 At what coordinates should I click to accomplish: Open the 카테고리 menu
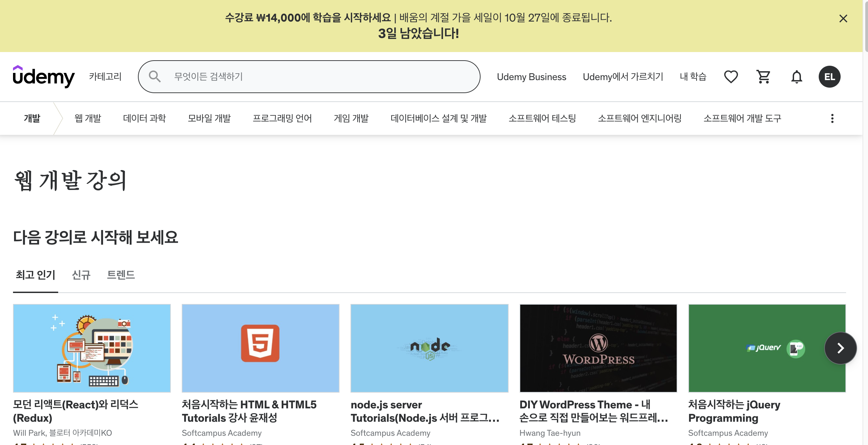pos(105,76)
